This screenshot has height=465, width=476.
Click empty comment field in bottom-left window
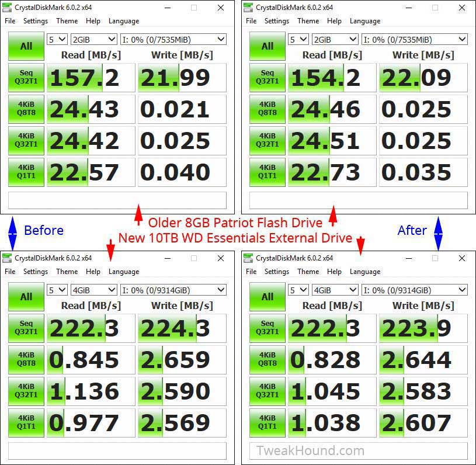click(x=117, y=451)
